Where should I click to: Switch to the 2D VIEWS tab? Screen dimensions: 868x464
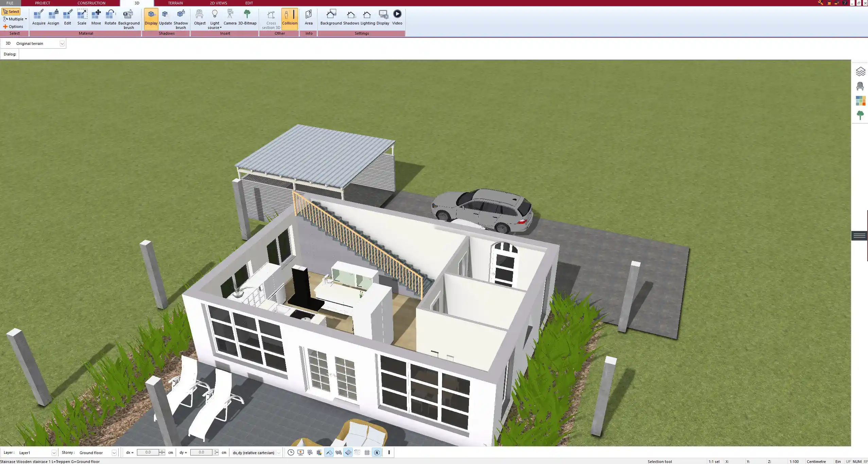pyautogui.click(x=218, y=3)
